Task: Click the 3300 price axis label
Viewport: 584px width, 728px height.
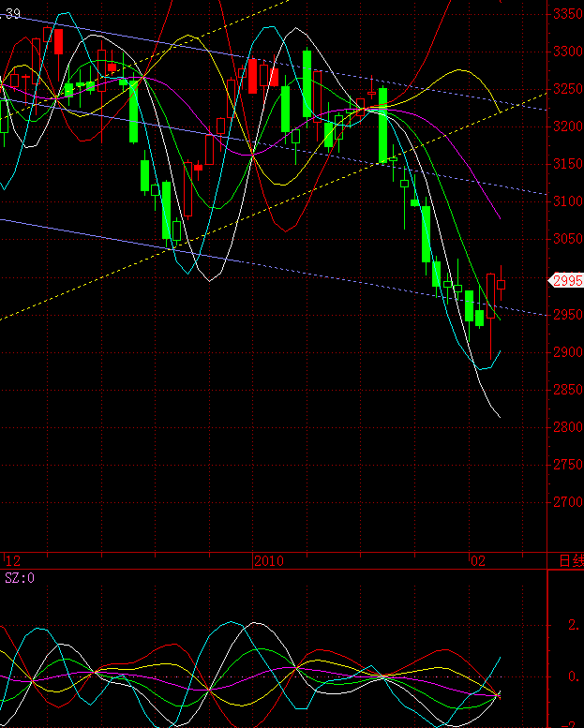Action: (568, 52)
